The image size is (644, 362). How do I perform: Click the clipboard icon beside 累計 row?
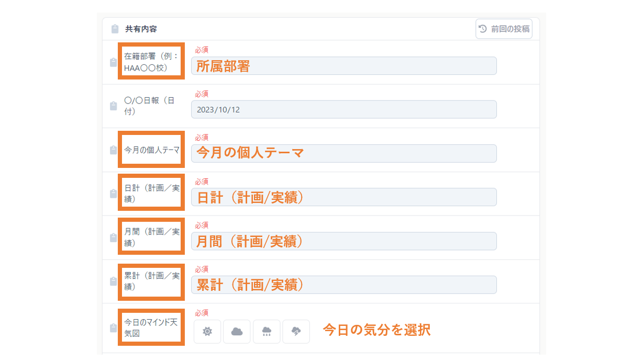coord(113,281)
